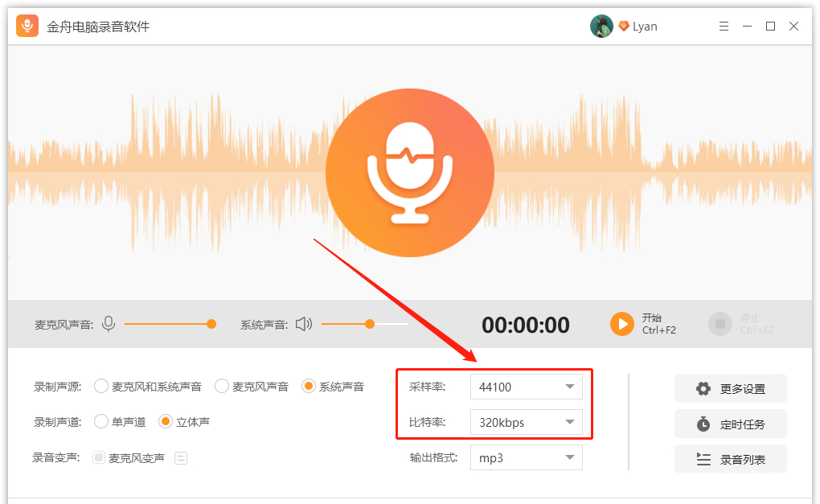This screenshot has height=504, width=820.
Task: Start recording with the orange play button
Action: [621, 324]
